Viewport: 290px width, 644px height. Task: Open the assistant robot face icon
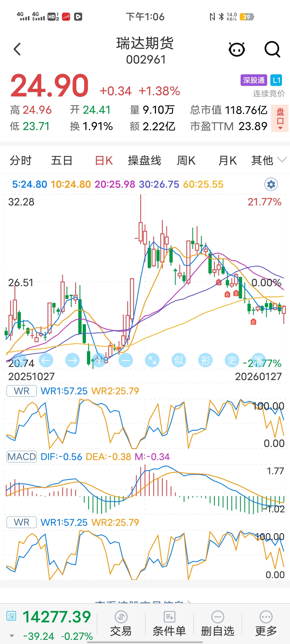pos(237,49)
